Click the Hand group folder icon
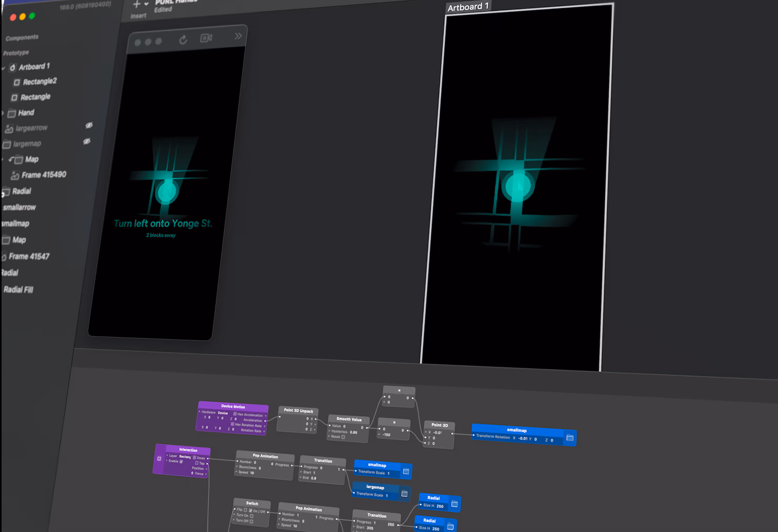Screen dimensions: 778x532 (12, 113)
